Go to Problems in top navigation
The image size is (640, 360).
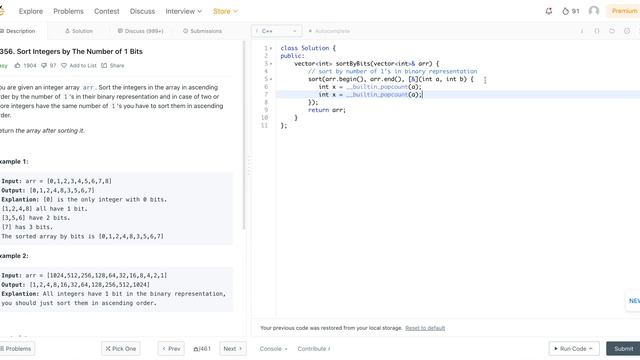point(68,11)
